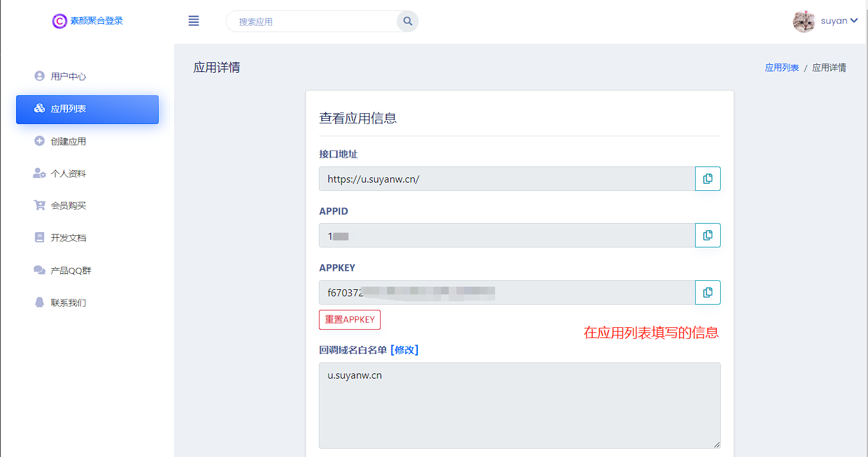
Task: Select the 用户中心 user icon in sidebar
Action: pos(39,76)
